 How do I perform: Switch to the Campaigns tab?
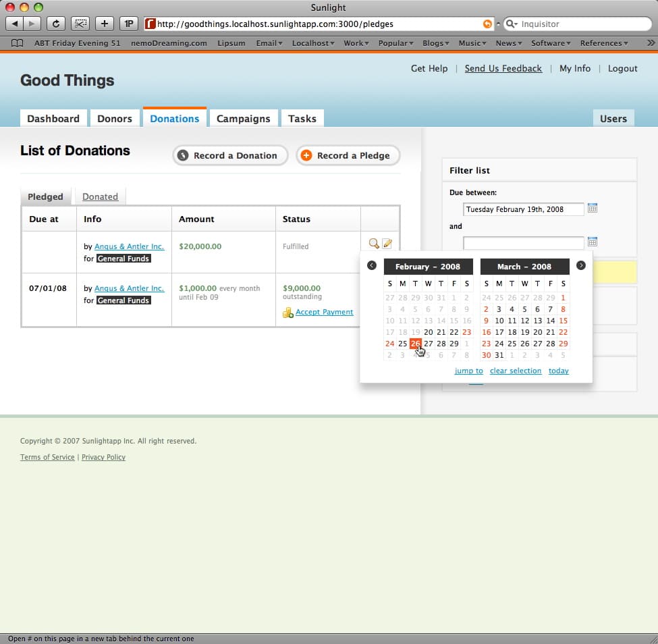(x=243, y=118)
